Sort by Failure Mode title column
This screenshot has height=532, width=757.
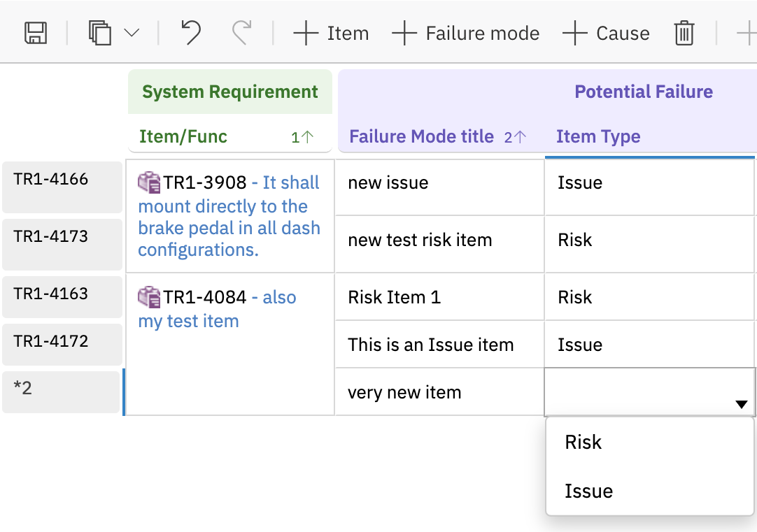[x=421, y=136]
